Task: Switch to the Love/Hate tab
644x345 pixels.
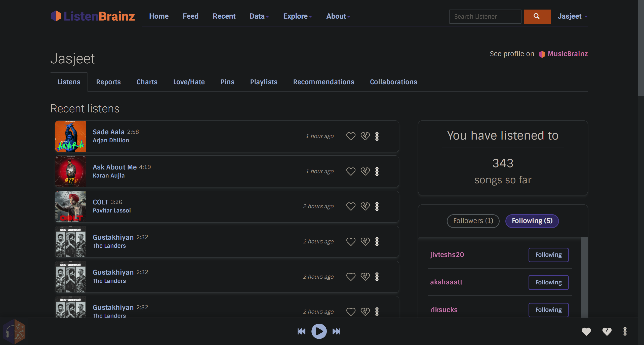Action: (189, 82)
